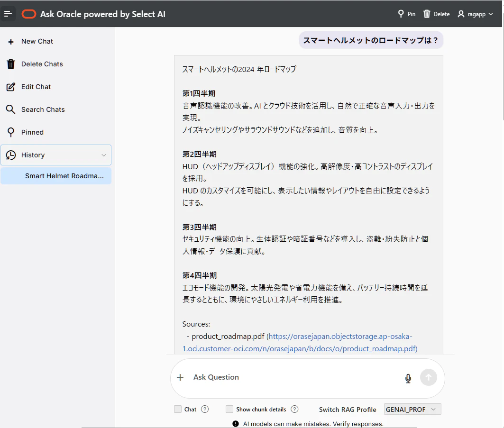Click the ragapp username text

point(477,14)
